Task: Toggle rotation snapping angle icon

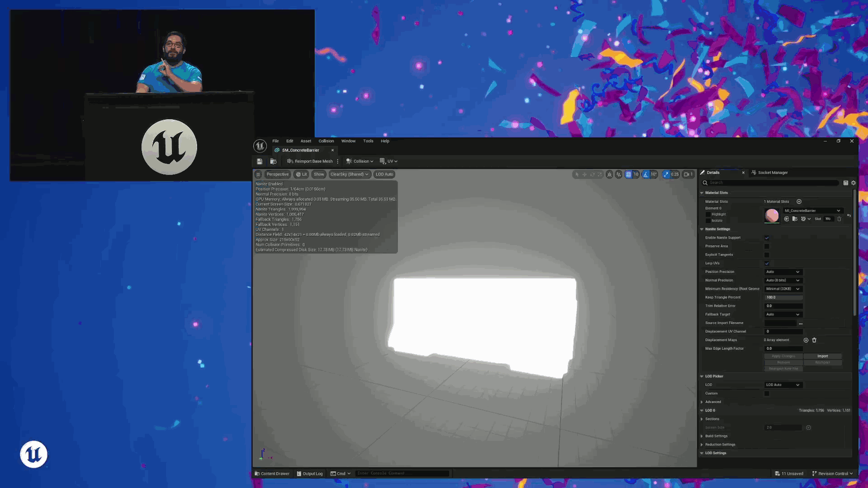Action: (x=646, y=175)
